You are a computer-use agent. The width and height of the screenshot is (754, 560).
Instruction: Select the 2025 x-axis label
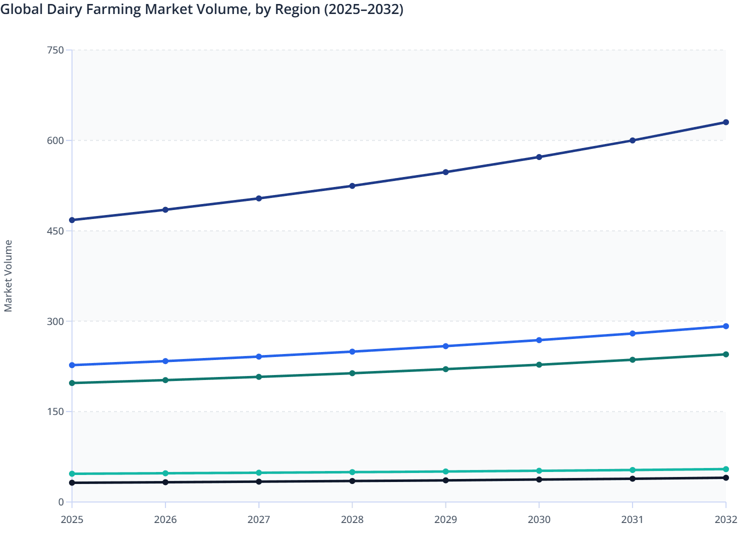pos(72,520)
